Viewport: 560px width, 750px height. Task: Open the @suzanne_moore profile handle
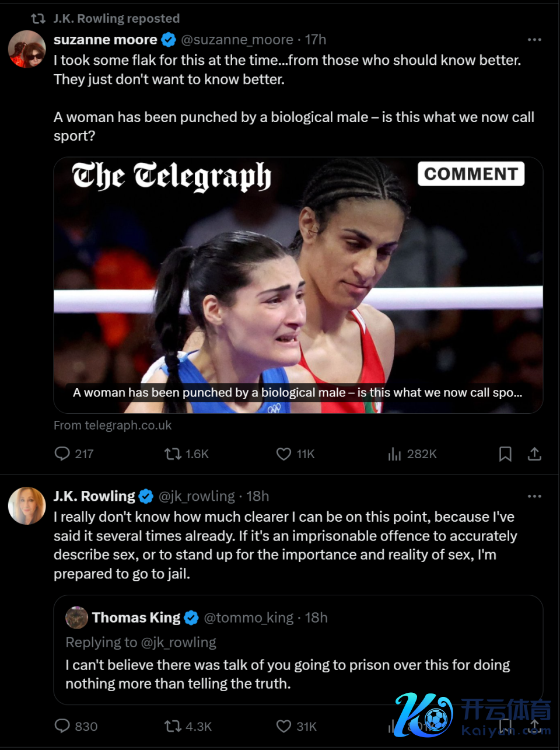point(237,40)
